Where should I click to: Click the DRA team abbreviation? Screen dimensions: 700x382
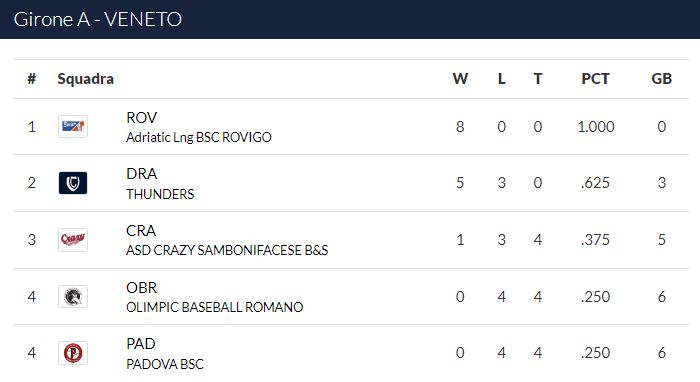[x=142, y=174]
